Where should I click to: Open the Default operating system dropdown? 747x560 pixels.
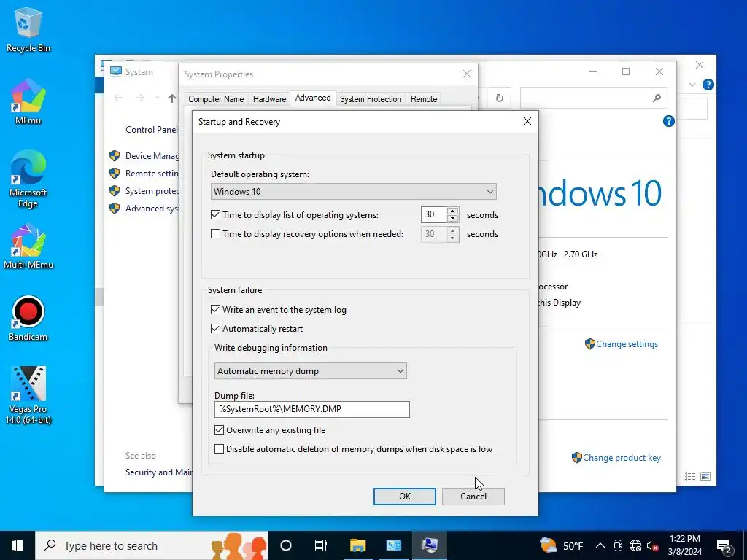click(x=354, y=192)
